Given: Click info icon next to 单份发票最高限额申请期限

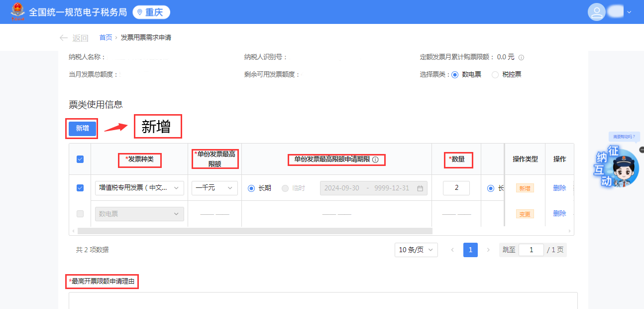Looking at the screenshot, I should 375,160.
